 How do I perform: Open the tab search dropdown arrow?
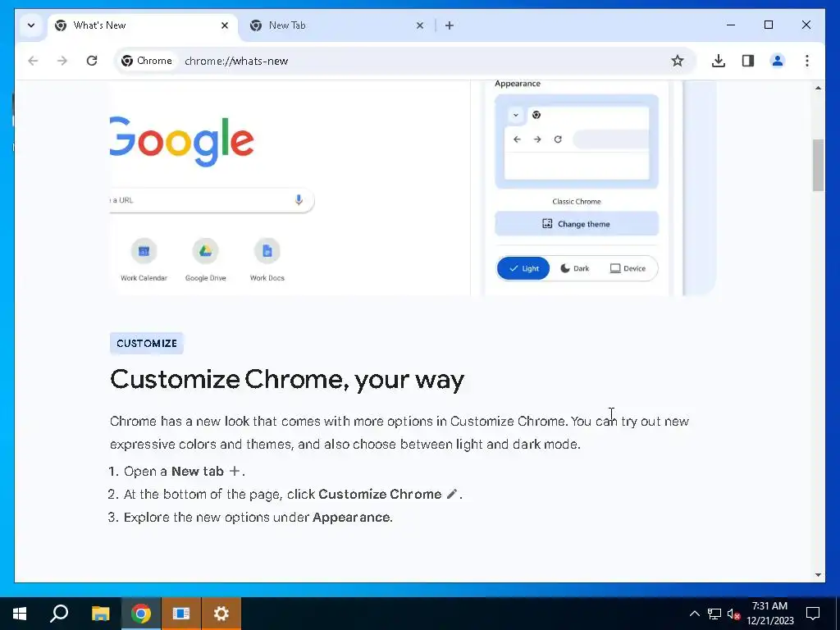pos(31,25)
